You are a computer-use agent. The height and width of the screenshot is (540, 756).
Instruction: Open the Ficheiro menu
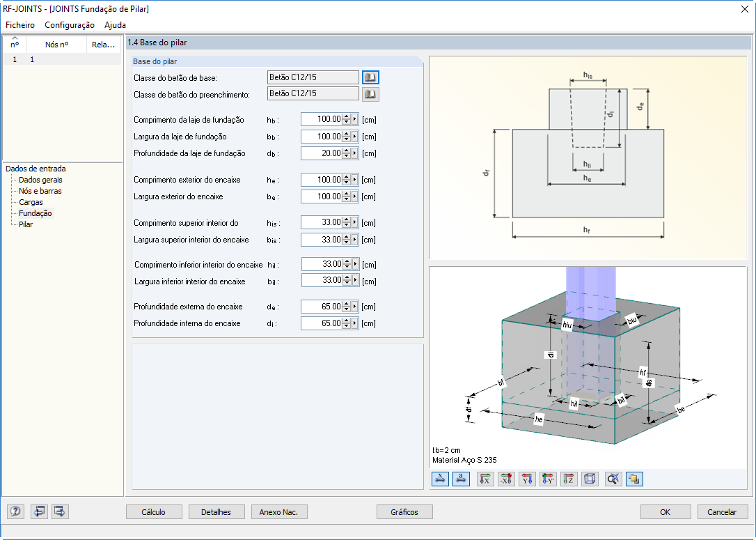click(19, 24)
